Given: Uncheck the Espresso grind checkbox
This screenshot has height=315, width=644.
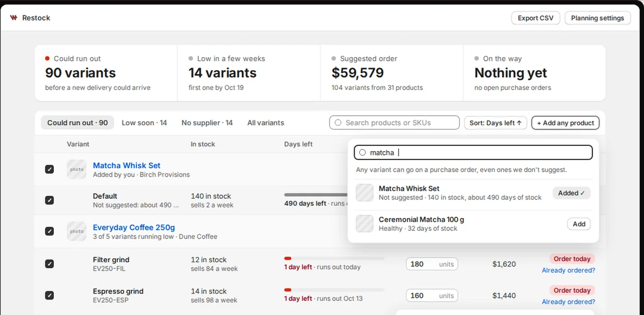Looking at the screenshot, I should pos(49,295).
